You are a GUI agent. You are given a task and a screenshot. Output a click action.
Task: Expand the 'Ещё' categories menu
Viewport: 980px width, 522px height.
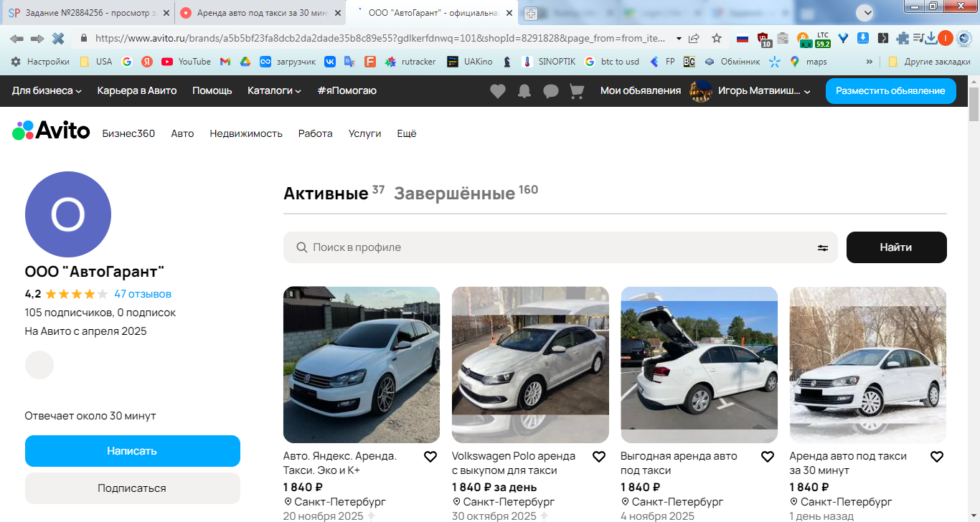point(407,133)
